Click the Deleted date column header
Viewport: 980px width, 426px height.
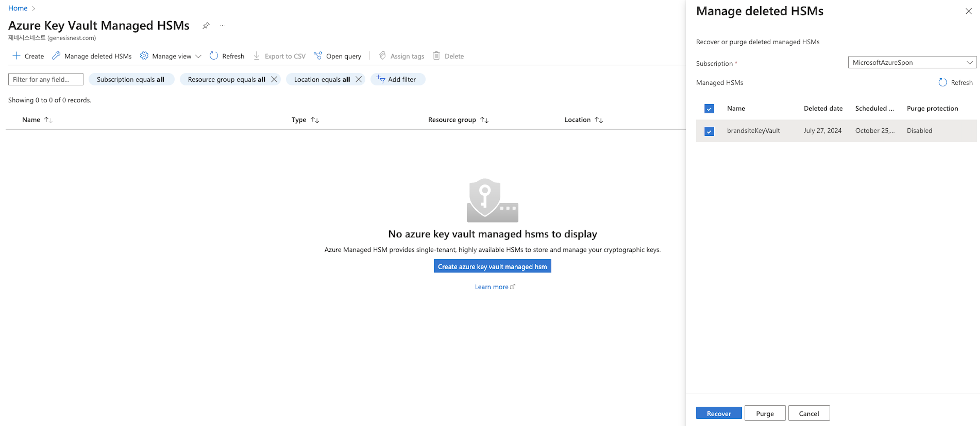coord(823,108)
